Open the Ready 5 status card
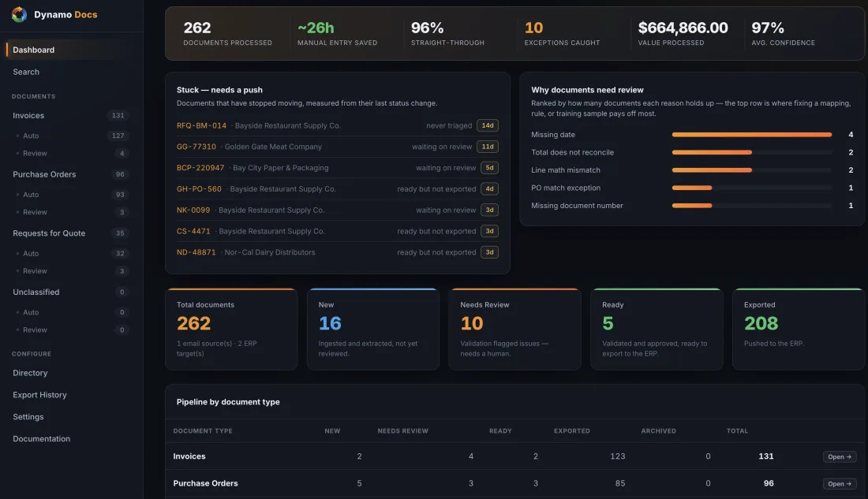Viewport: 868px width, 499px height. point(657,330)
